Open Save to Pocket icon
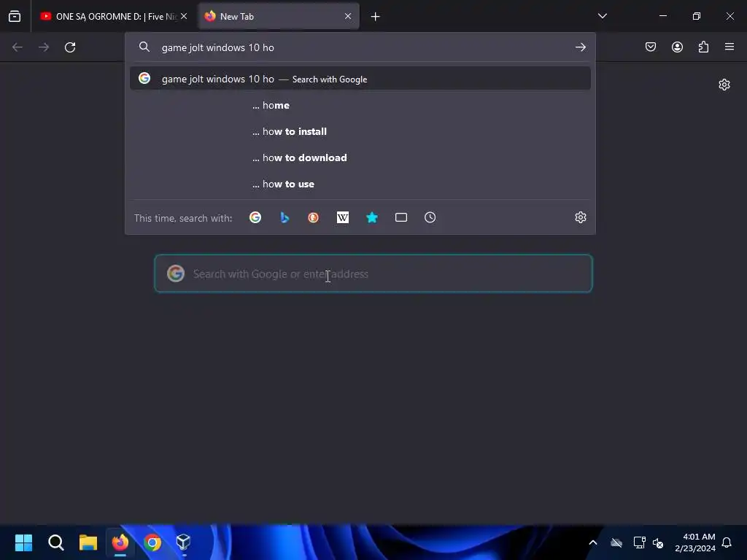 click(x=651, y=47)
